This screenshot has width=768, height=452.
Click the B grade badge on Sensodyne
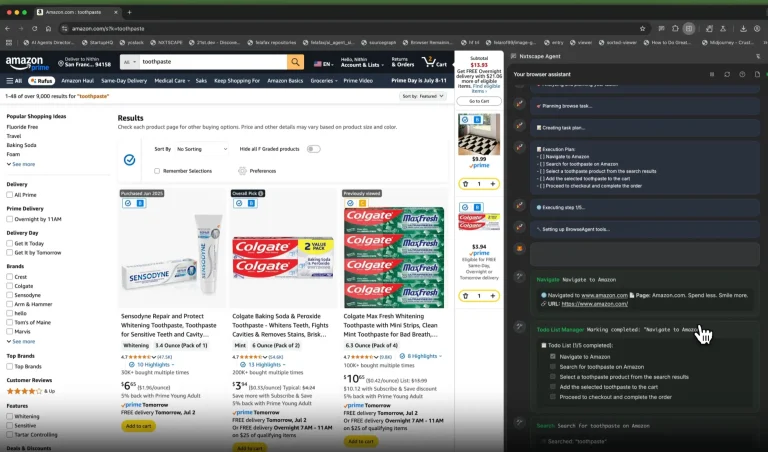140,203
